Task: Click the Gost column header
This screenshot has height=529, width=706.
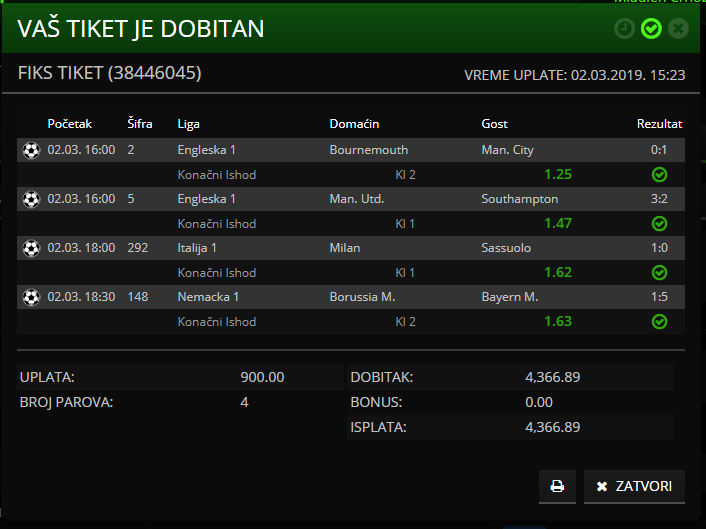Action: (494, 124)
